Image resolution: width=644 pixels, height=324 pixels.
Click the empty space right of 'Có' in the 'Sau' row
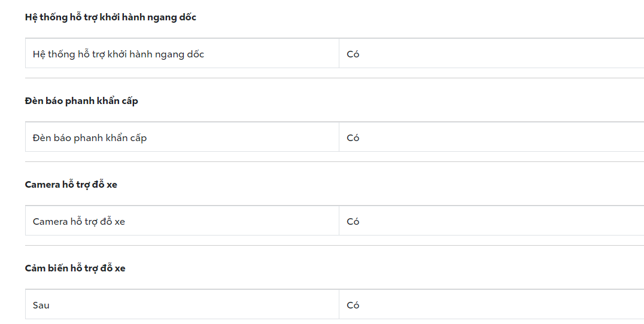[x=497, y=305]
